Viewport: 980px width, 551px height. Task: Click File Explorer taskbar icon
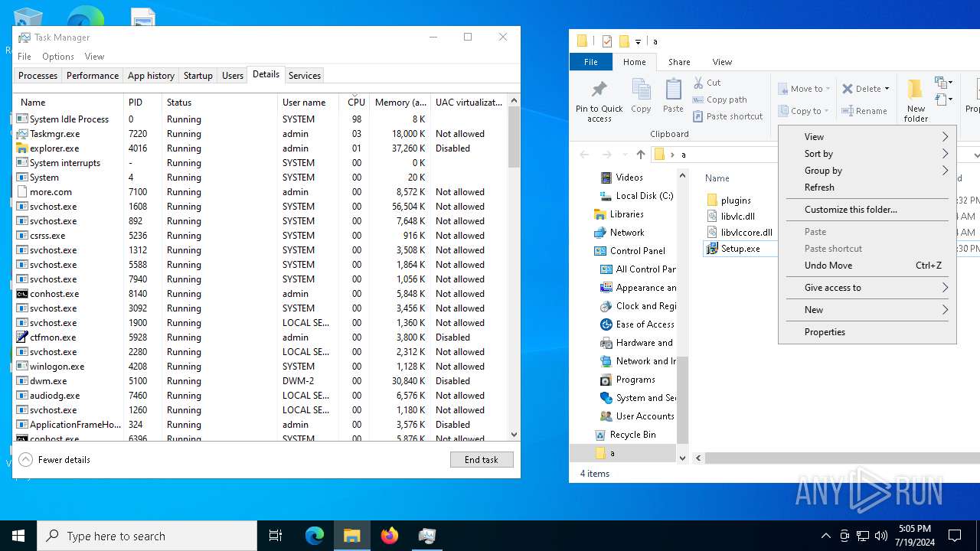[x=352, y=536]
